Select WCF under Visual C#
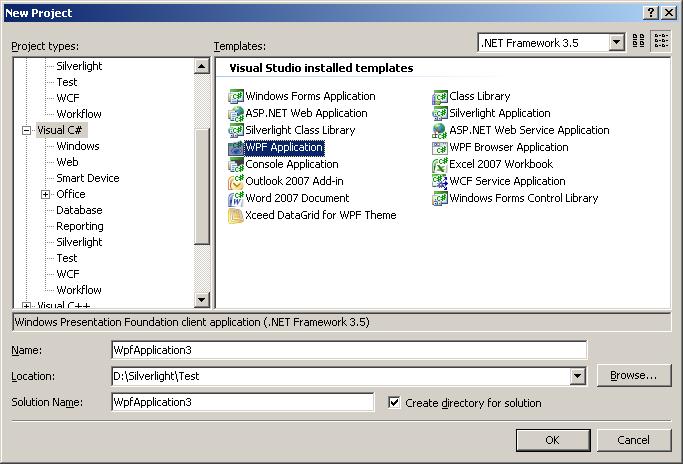This screenshot has width=683, height=464. (x=68, y=274)
